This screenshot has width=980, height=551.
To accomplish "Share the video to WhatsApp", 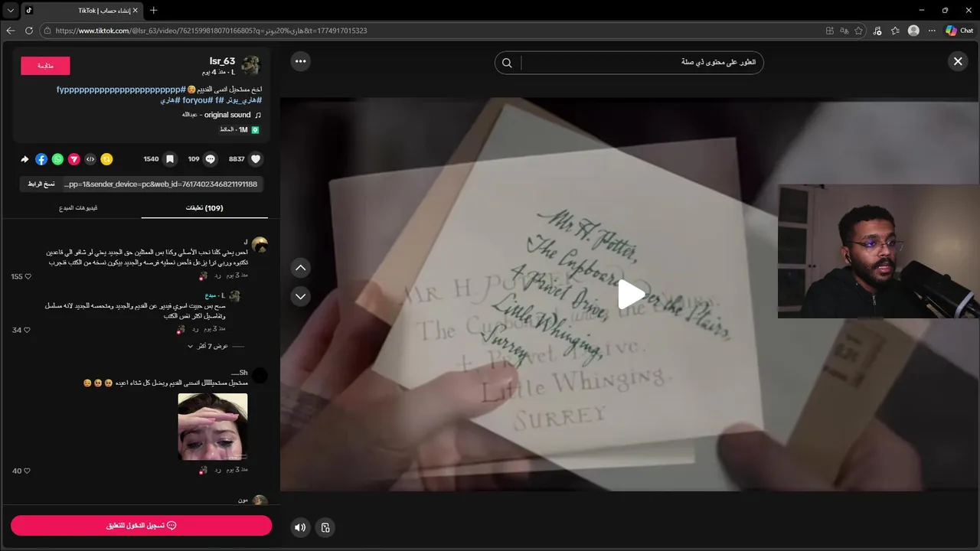I will pos(57,159).
